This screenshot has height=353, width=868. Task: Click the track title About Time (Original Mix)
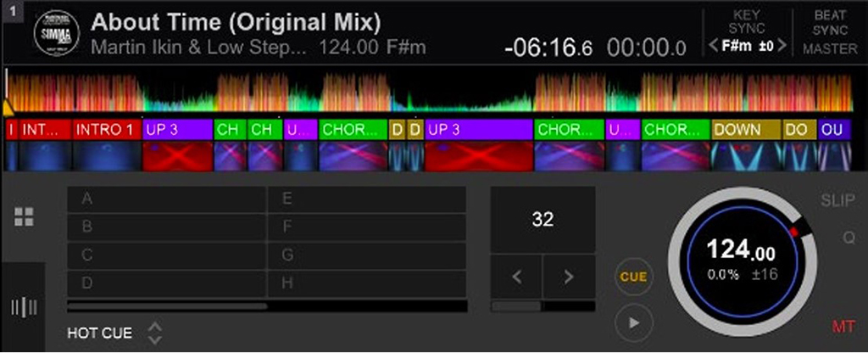click(236, 22)
